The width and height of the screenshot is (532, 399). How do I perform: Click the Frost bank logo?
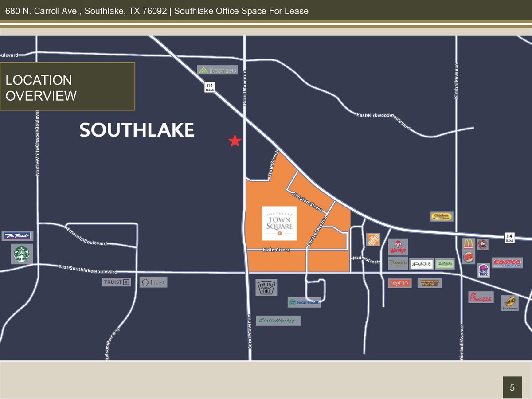pyautogui.click(x=153, y=282)
